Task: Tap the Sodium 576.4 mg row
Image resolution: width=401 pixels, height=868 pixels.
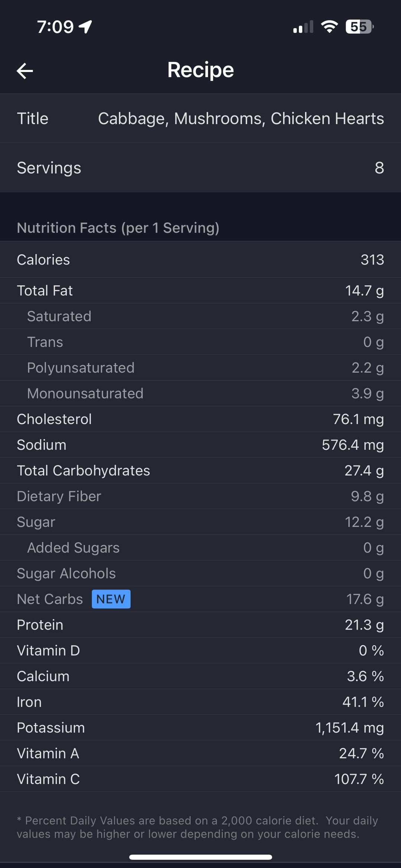Action: coord(200,445)
